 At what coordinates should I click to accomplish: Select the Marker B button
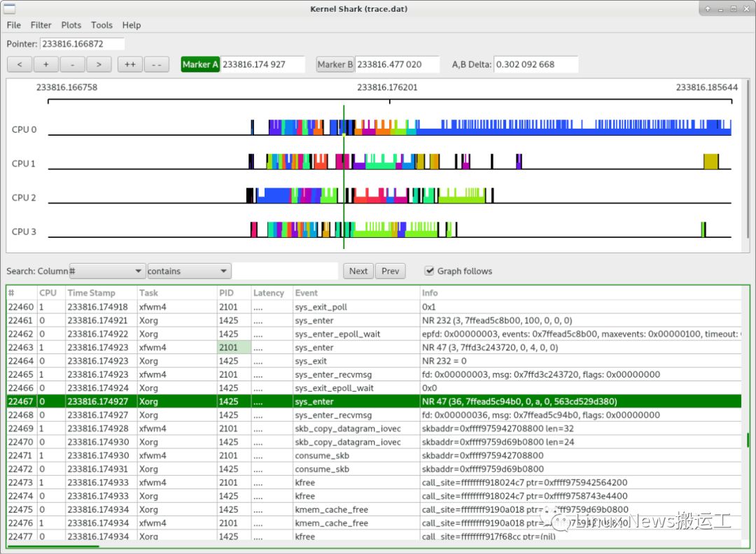(335, 64)
